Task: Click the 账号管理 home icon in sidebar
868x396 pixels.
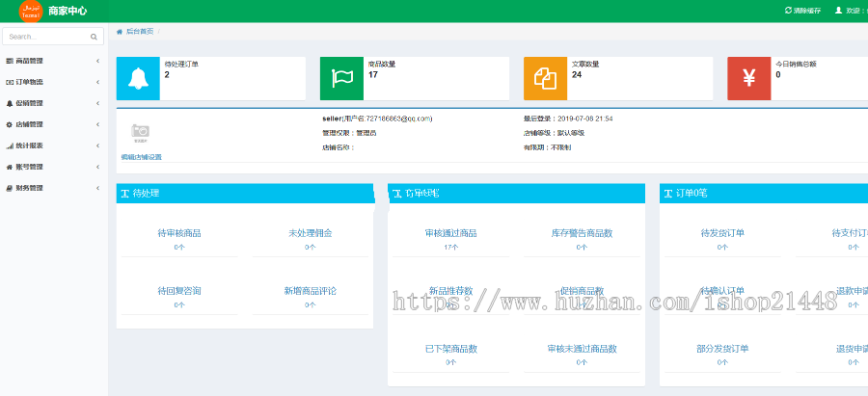Action: [10, 167]
